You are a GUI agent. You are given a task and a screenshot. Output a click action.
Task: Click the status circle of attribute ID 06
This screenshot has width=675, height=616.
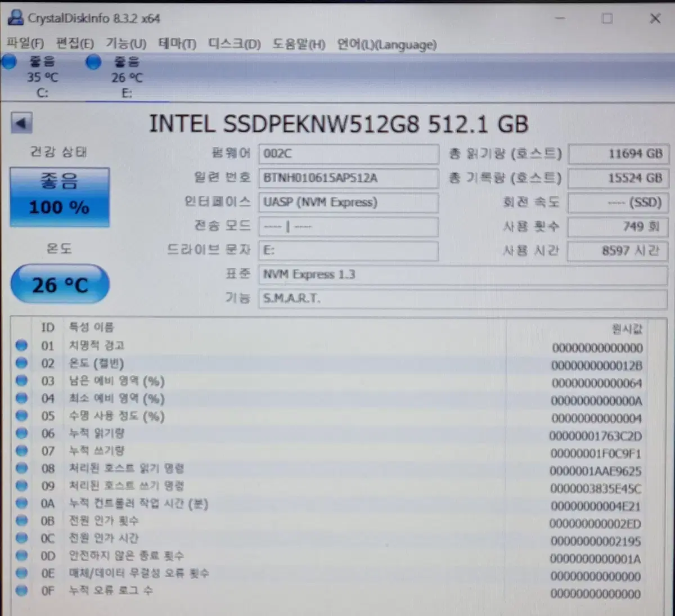[21, 433]
